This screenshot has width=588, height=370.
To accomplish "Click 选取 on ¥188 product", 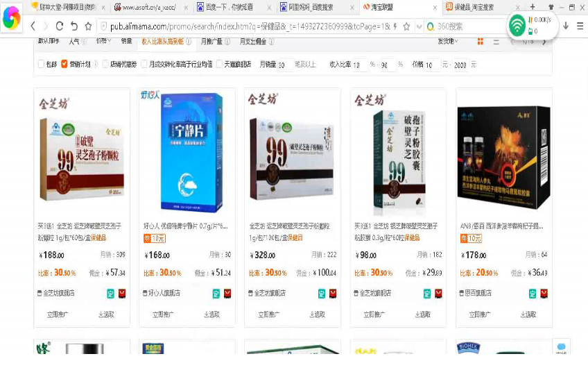I will 107,314.
